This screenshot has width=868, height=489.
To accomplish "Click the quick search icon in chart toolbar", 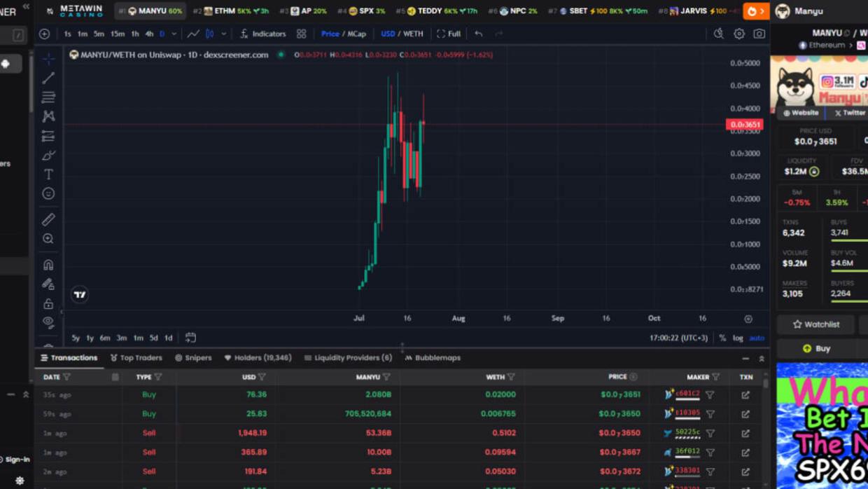I will (719, 34).
